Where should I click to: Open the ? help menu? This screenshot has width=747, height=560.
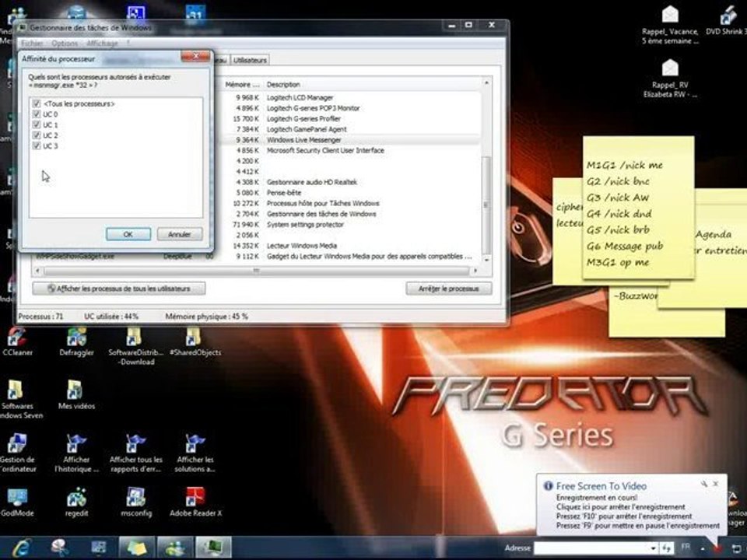(x=128, y=44)
